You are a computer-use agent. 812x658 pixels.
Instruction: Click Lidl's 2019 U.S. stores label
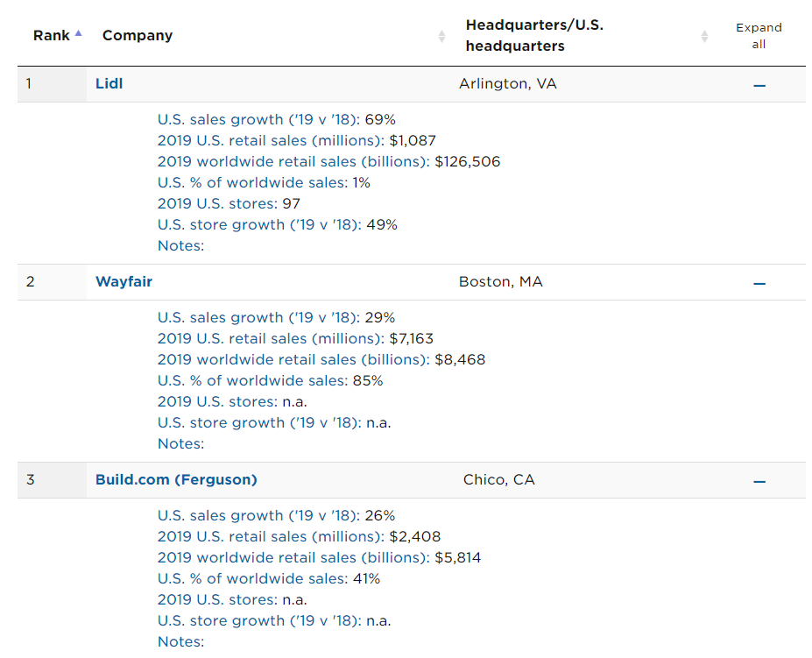217,204
